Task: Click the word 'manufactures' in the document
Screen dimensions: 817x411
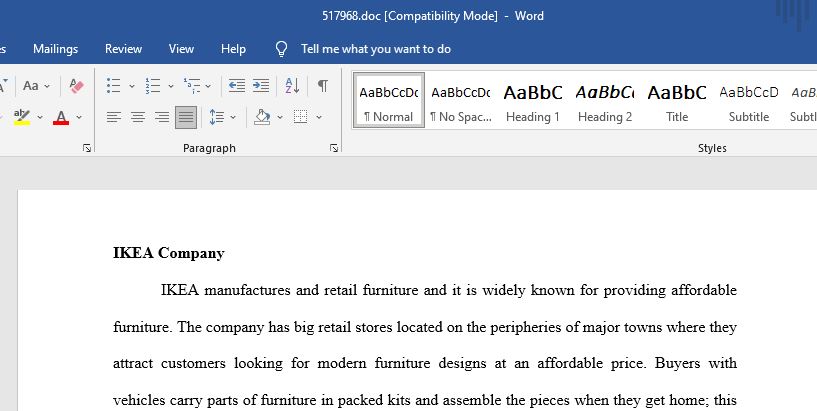Action: point(247,290)
